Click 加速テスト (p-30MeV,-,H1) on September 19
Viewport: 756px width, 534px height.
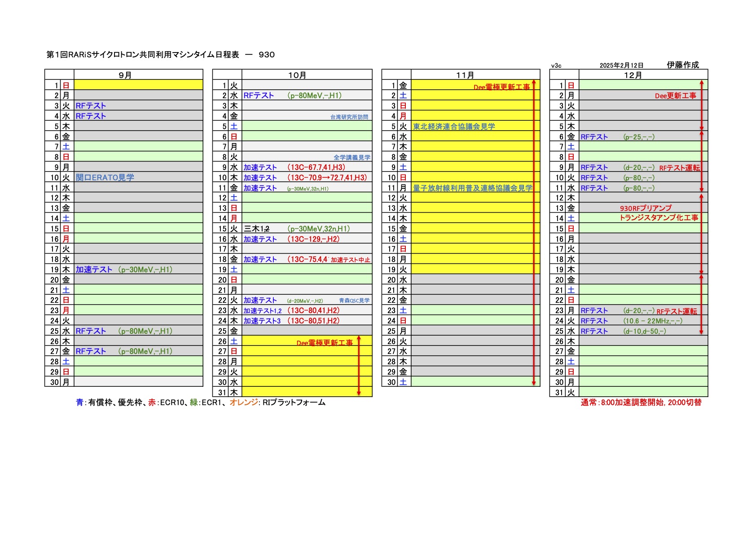click(x=124, y=270)
